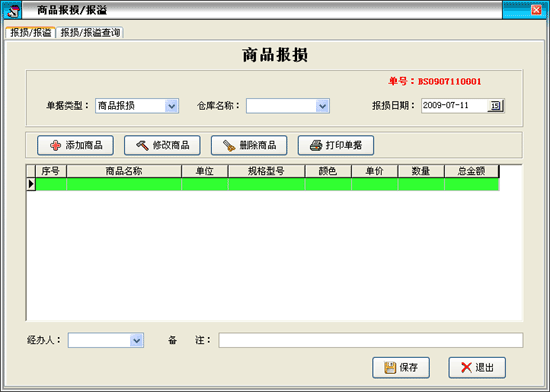Expand the 仓库名称 dropdown
The width and height of the screenshot is (550, 392).
coord(322,106)
